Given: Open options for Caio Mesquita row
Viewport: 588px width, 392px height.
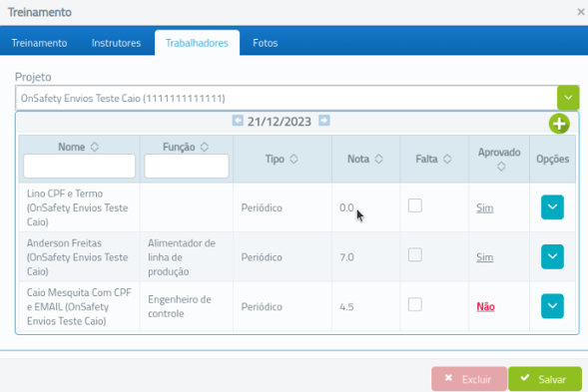Looking at the screenshot, I should click(552, 306).
